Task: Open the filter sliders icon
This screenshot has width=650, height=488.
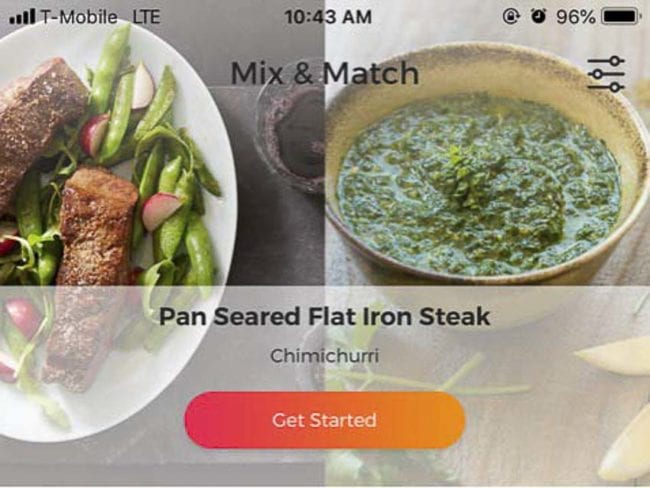Action: (x=606, y=74)
